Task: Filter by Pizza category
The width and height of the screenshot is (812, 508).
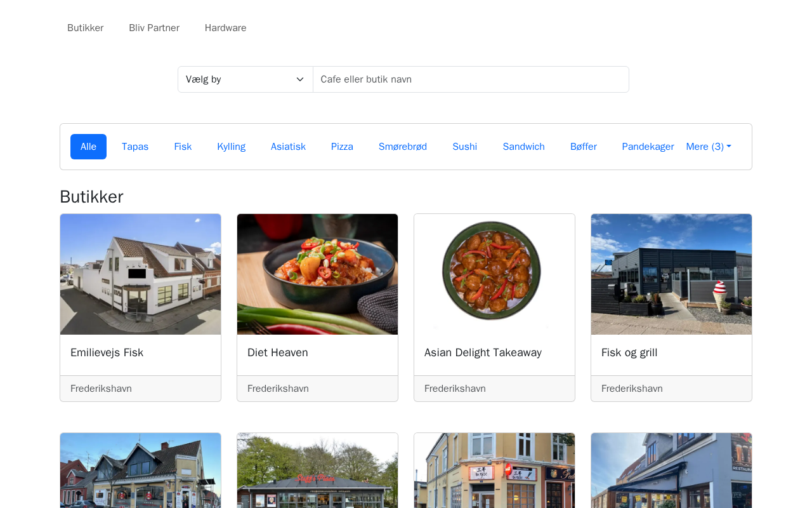Action: tap(342, 147)
